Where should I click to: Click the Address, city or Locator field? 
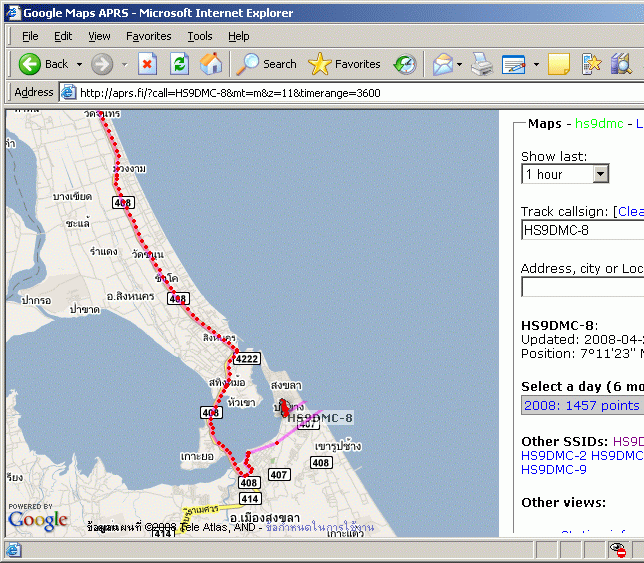pyautogui.click(x=583, y=286)
